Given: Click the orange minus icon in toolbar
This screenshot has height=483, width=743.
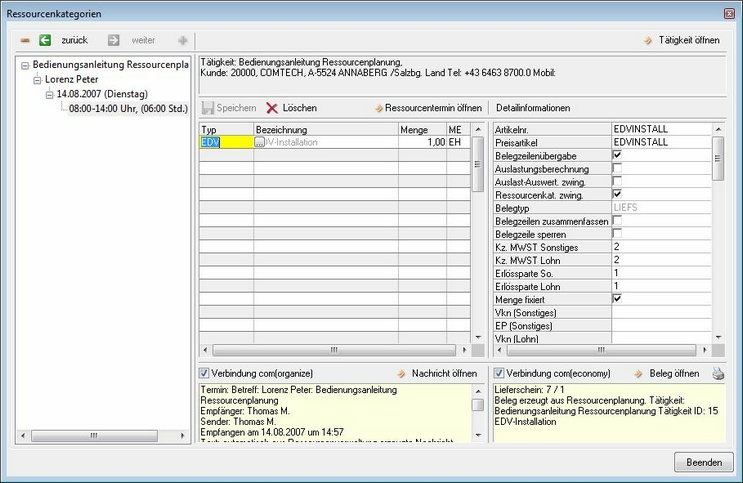Looking at the screenshot, I should pyautogui.click(x=25, y=40).
